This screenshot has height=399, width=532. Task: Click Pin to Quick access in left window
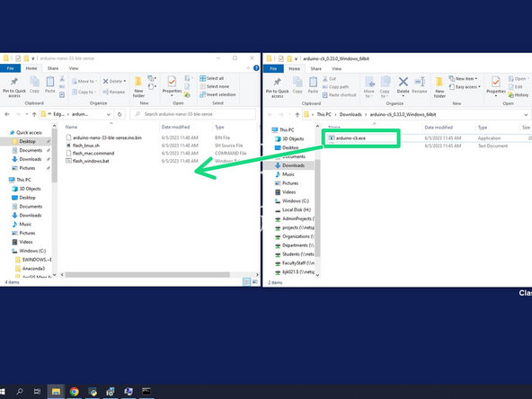[x=14, y=87]
